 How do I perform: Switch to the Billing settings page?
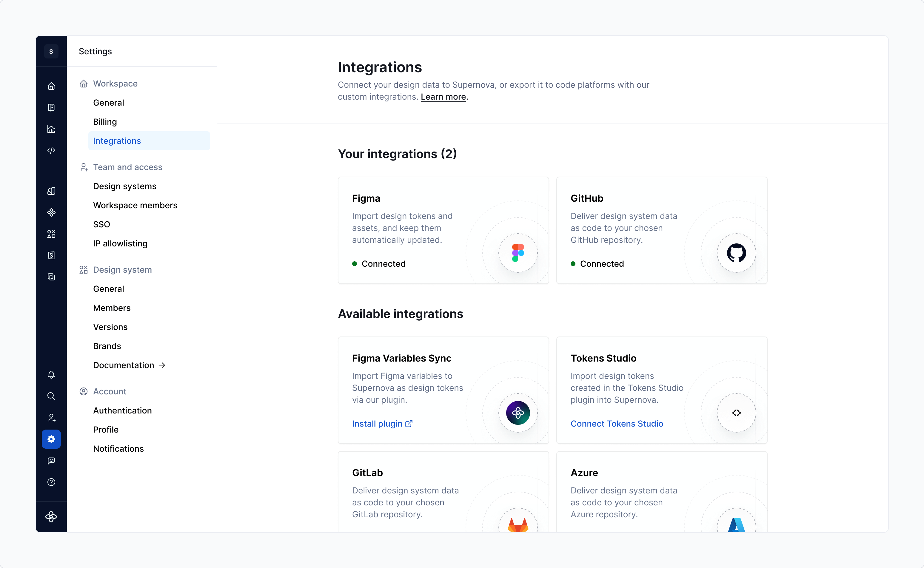click(x=105, y=122)
